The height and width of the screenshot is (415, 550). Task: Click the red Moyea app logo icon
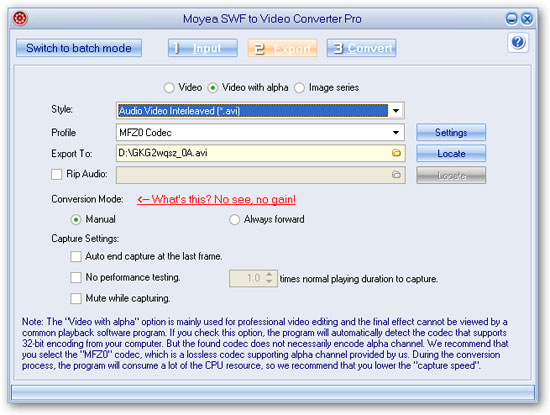click(x=20, y=18)
